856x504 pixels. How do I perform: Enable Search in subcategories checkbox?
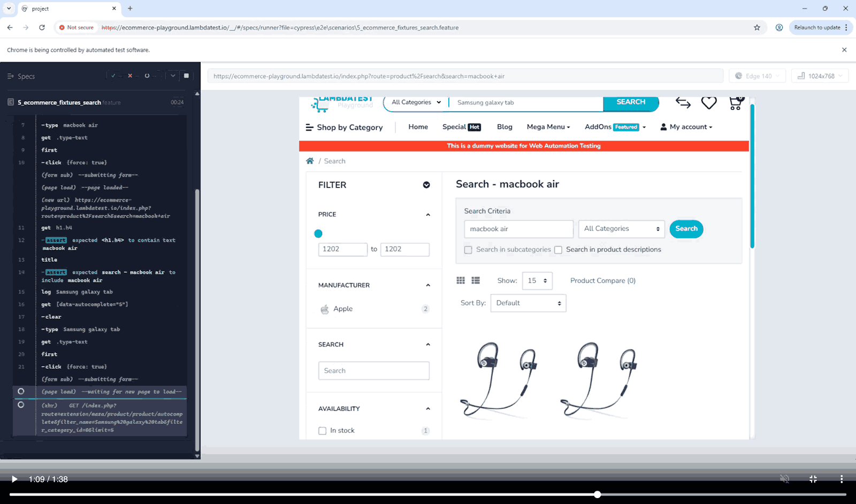coord(468,250)
